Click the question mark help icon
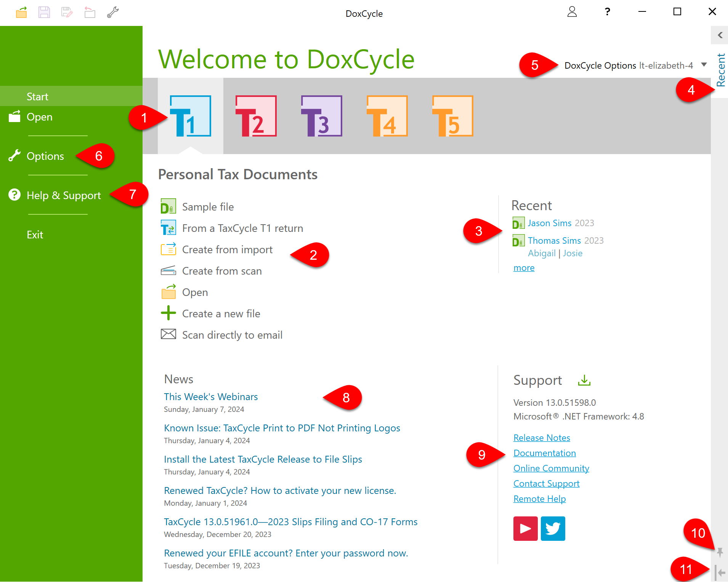This screenshot has height=582, width=728. 607,12
